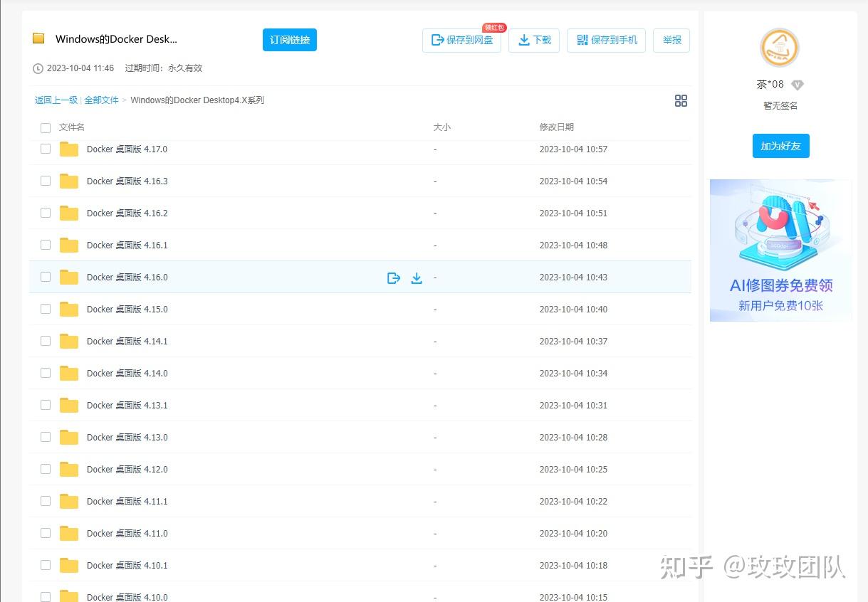
Task: Open folder icon for Docker 桌面版 4.16.1
Action: pos(69,245)
